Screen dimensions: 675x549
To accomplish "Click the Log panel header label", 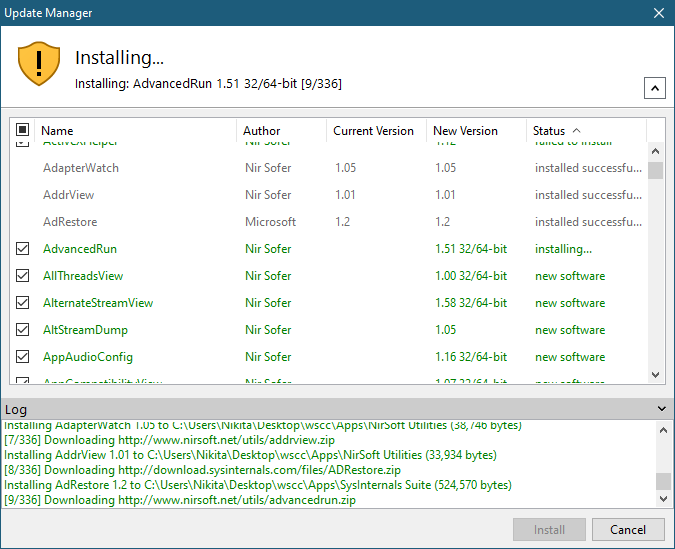I will click(16, 409).
